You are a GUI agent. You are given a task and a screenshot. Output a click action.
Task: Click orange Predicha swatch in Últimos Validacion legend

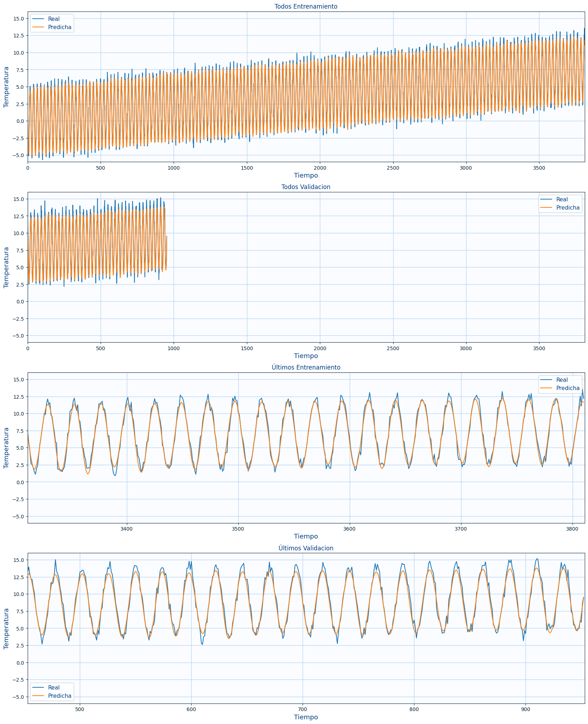(37, 696)
